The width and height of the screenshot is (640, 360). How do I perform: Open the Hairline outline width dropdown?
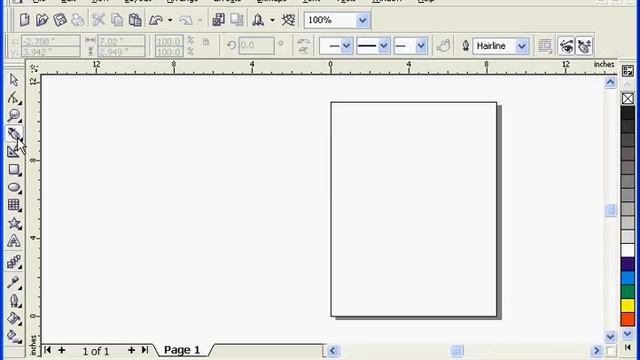click(x=522, y=46)
